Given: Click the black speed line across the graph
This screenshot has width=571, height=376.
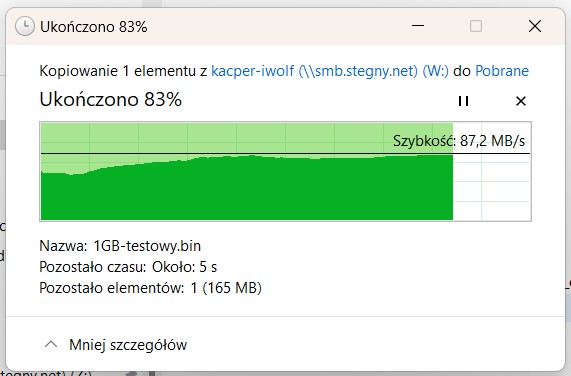Looking at the screenshot, I should pyautogui.click(x=286, y=154).
